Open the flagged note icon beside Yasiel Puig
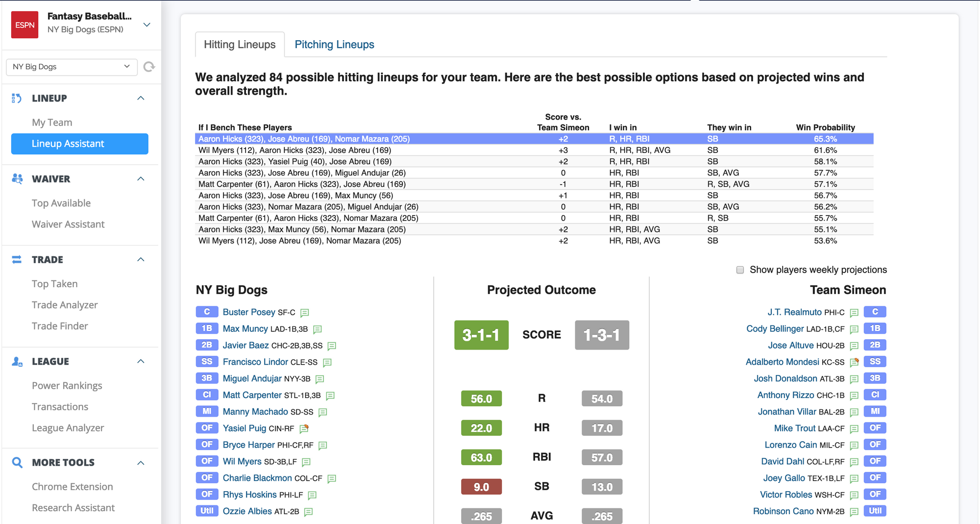980x524 pixels. (304, 429)
